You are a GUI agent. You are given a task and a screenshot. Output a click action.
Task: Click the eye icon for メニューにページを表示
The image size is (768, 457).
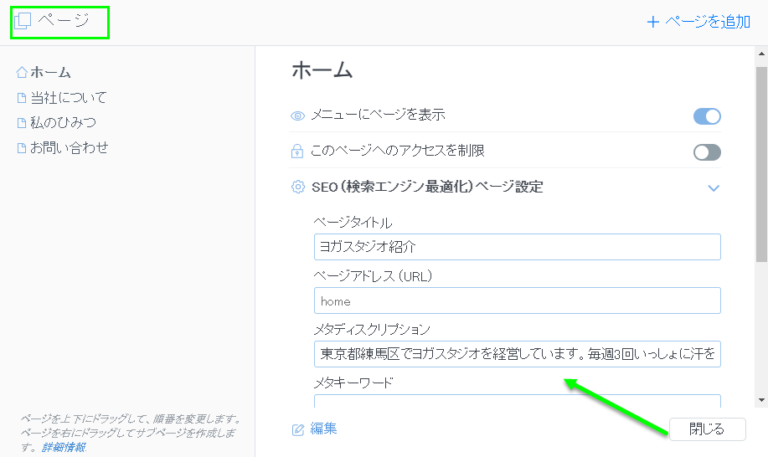pos(297,116)
